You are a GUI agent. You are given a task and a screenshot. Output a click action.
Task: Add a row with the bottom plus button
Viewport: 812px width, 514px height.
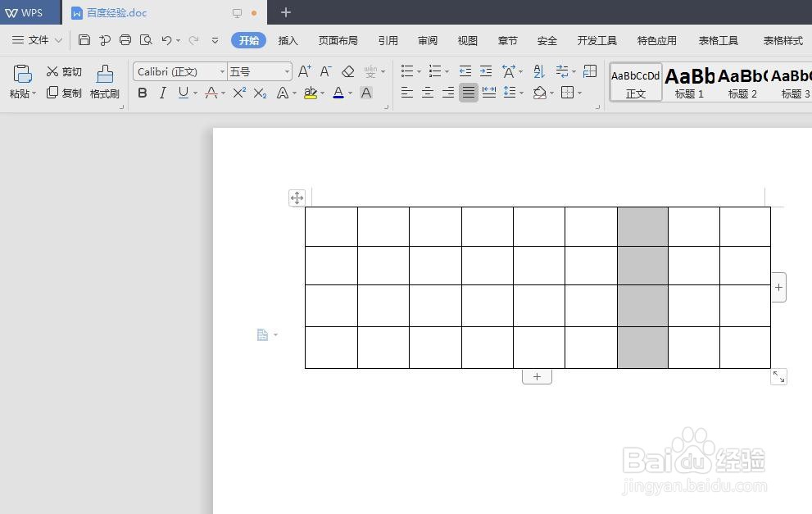click(537, 377)
